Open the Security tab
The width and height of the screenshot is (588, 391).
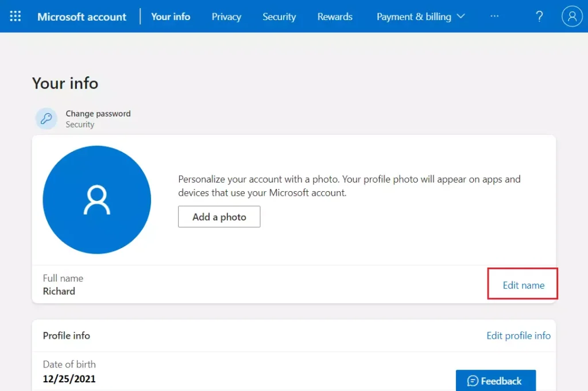point(279,17)
